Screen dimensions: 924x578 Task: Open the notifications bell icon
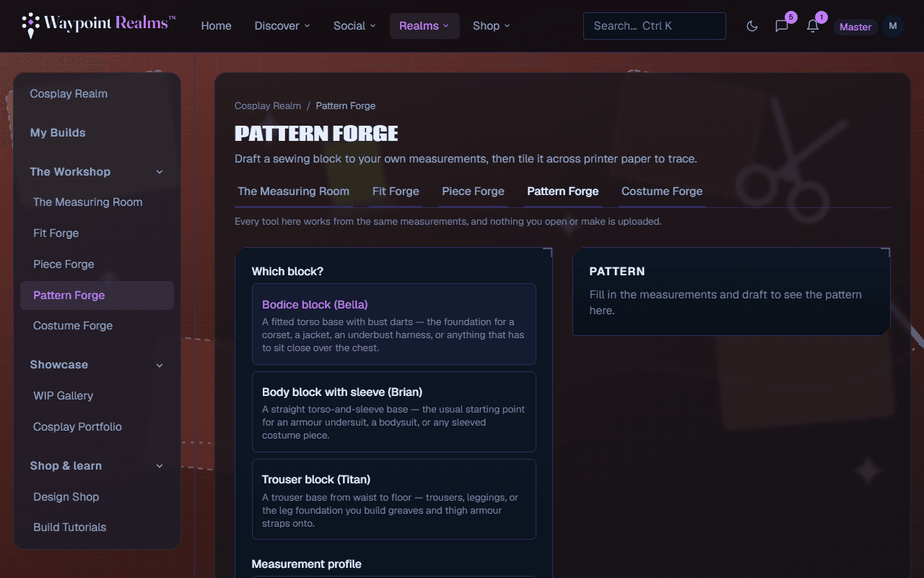point(813,26)
